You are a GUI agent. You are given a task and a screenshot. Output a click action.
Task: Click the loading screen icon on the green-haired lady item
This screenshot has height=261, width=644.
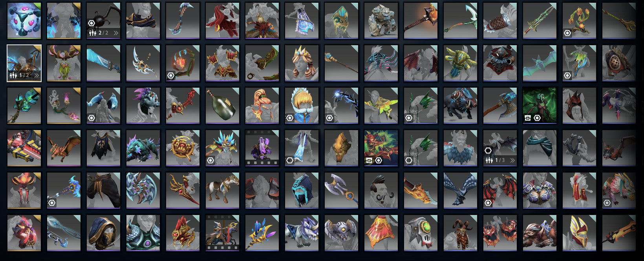(x=528, y=118)
